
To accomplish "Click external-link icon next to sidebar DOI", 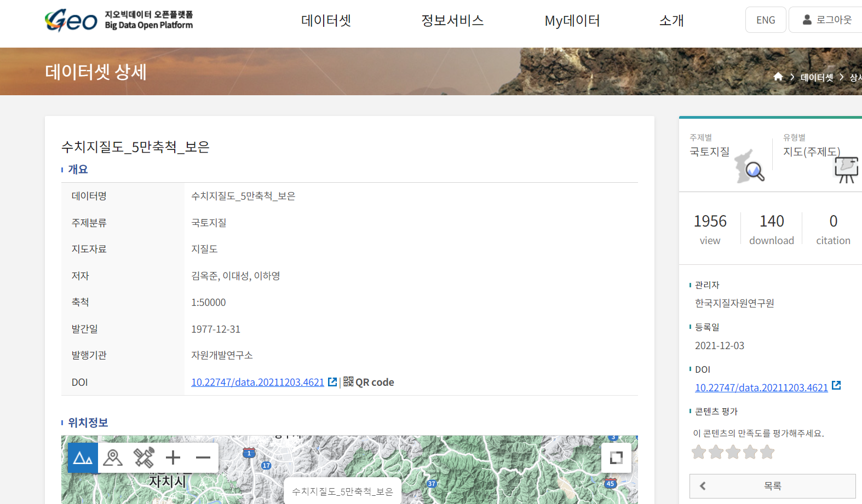I will [836, 386].
